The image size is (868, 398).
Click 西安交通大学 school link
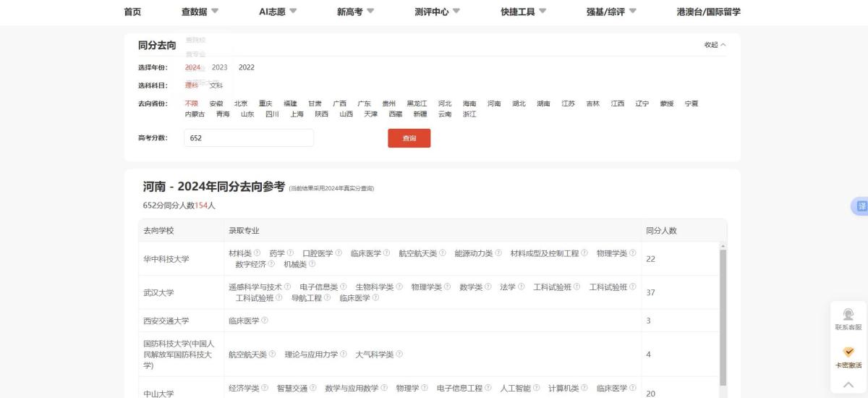pyautogui.click(x=166, y=321)
